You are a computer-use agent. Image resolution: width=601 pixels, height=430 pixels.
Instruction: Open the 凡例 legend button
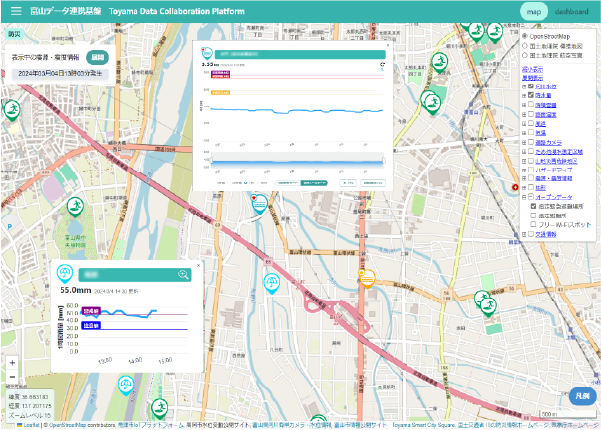click(x=582, y=396)
